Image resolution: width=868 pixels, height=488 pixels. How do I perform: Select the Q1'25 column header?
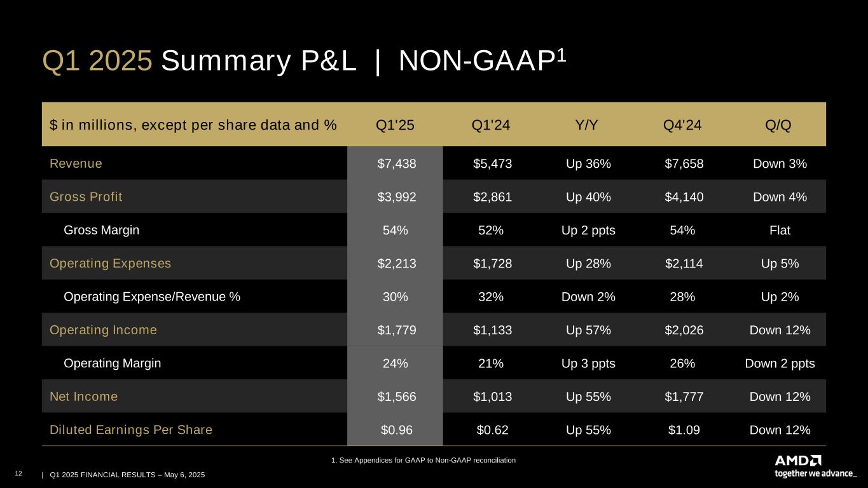tap(395, 125)
